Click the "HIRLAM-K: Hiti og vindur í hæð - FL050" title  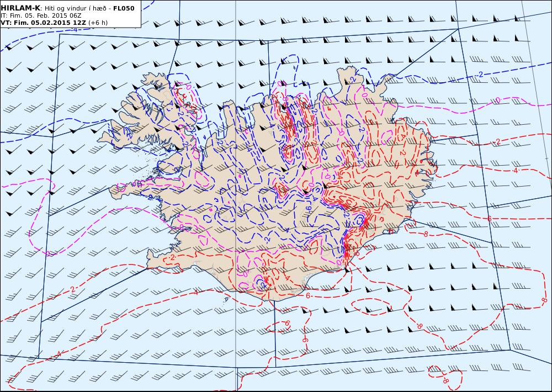pyautogui.click(x=67, y=8)
